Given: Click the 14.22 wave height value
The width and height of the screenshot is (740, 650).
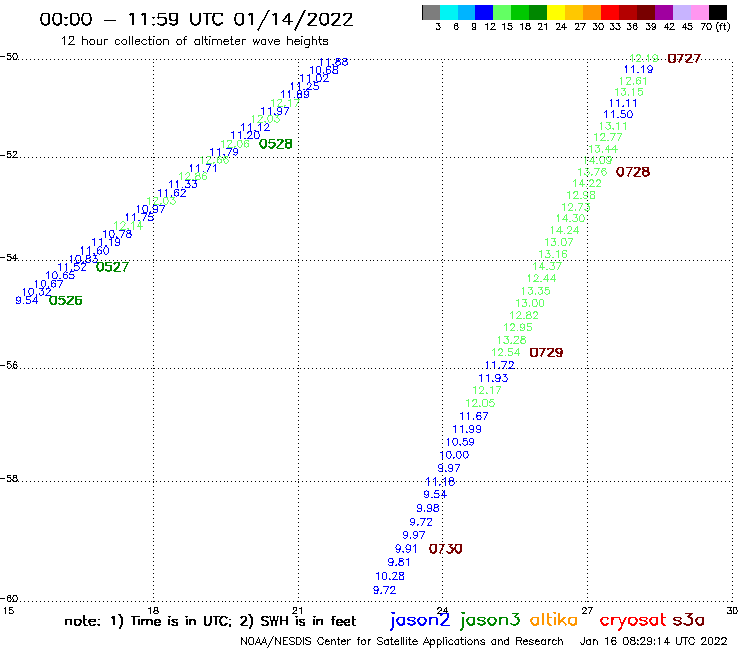Looking at the screenshot, I should pyautogui.click(x=587, y=183).
